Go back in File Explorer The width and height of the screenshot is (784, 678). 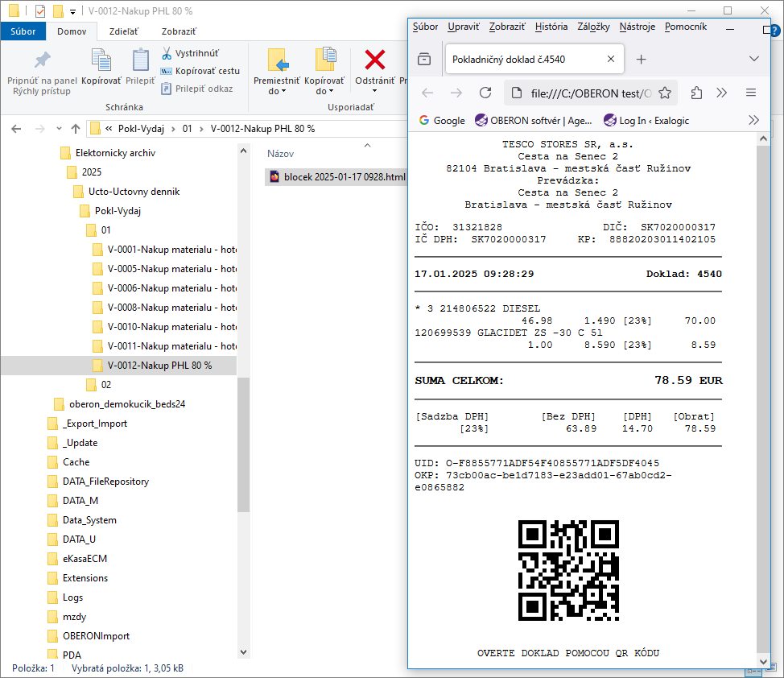16,129
